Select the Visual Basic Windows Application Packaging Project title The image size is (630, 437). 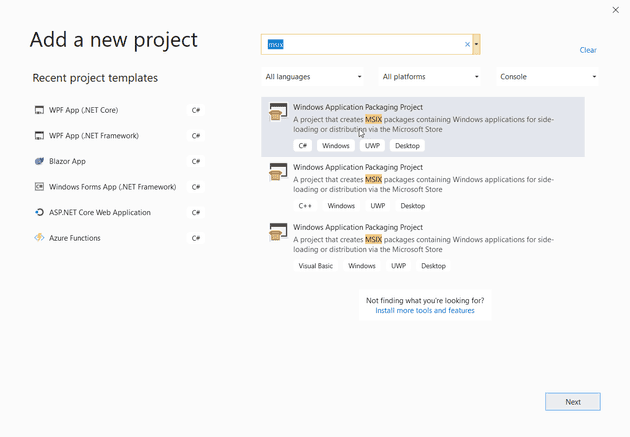coord(358,227)
